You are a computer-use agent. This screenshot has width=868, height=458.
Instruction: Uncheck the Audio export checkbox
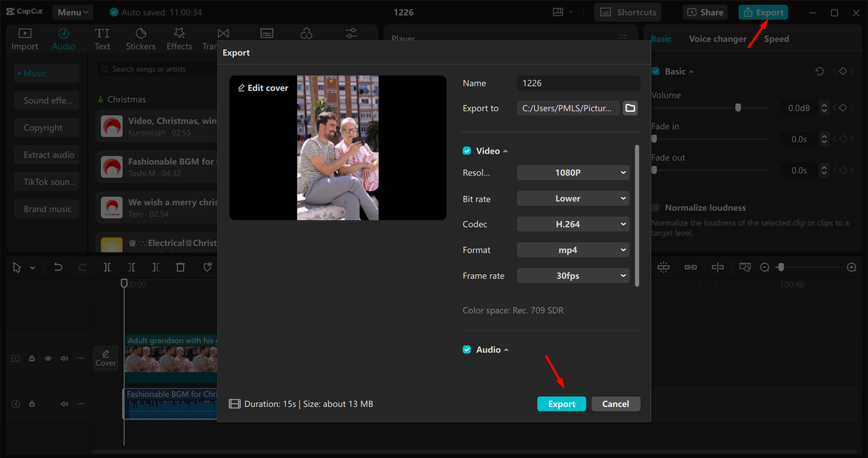coord(467,349)
